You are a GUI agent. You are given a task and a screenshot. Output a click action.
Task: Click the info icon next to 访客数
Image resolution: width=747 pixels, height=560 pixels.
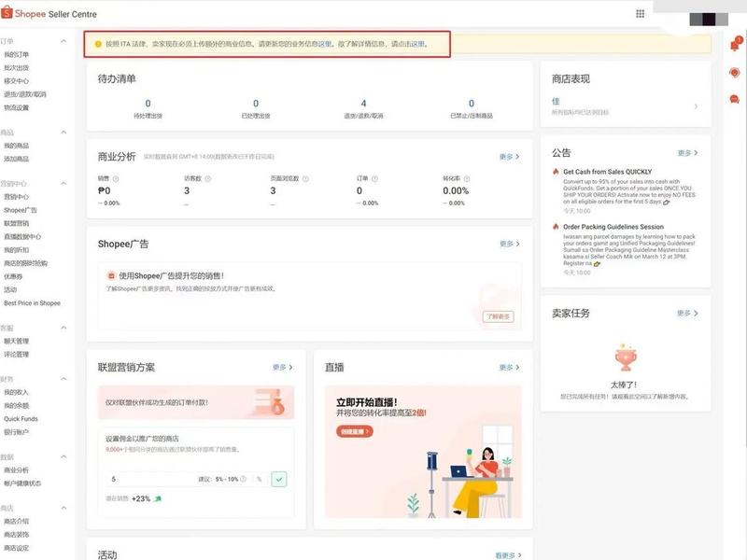pos(207,178)
